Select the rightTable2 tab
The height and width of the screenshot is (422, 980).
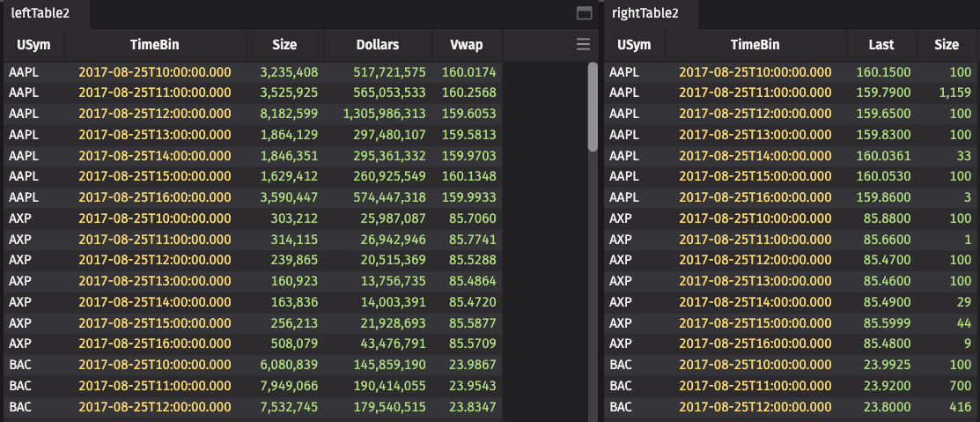pos(651,14)
